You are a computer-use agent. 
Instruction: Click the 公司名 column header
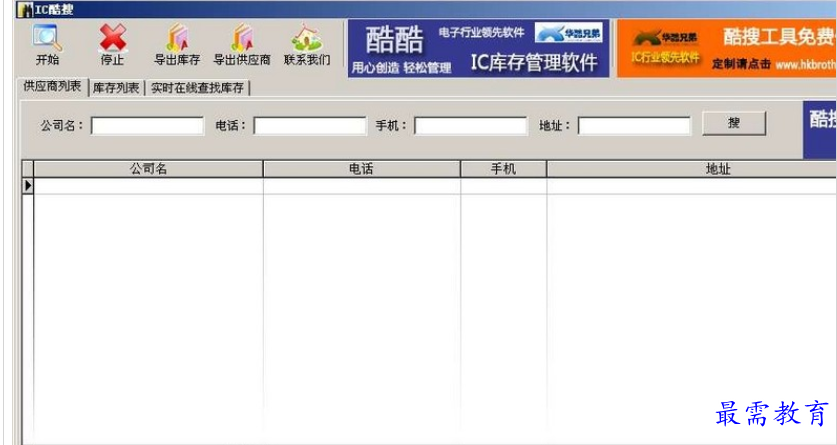[x=148, y=169]
